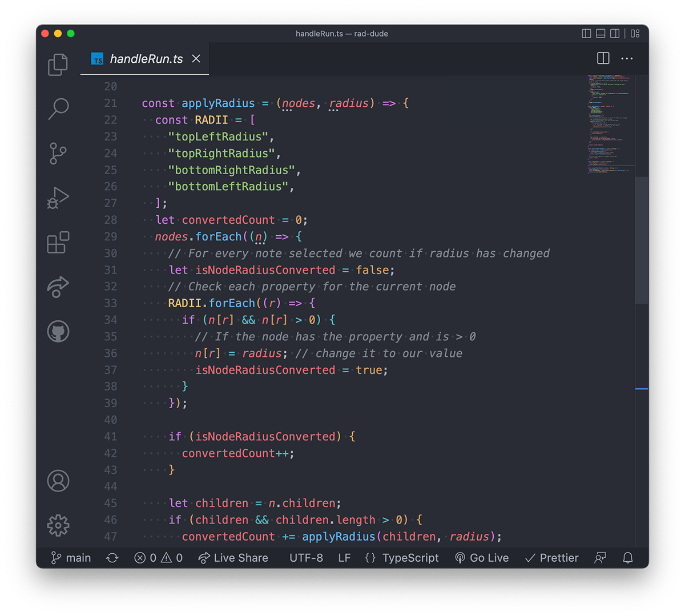Click the feedback icon in status bar

[600, 558]
